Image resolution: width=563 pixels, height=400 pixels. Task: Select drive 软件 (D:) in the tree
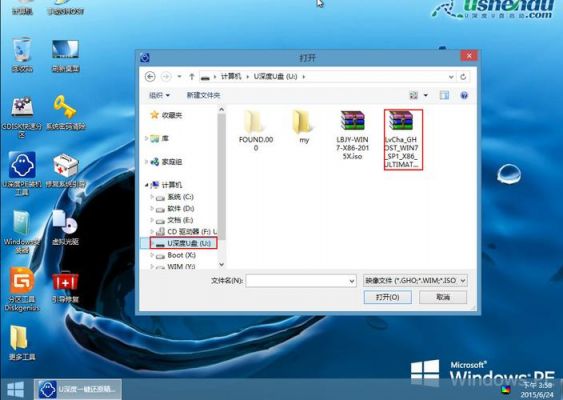[175, 208]
